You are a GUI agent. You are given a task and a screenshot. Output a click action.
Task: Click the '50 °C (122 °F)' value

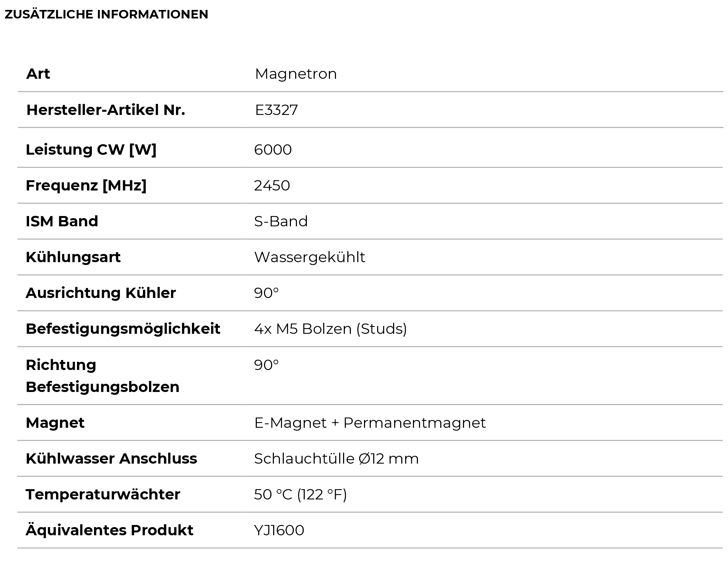tap(300, 494)
